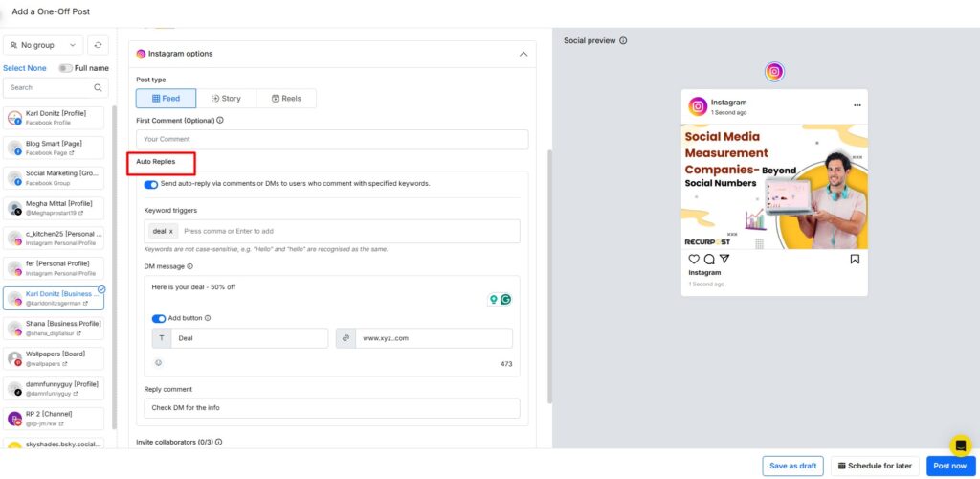980x479 pixels.
Task: Open the three-dot menu on preview post
Action: (857, 105)
